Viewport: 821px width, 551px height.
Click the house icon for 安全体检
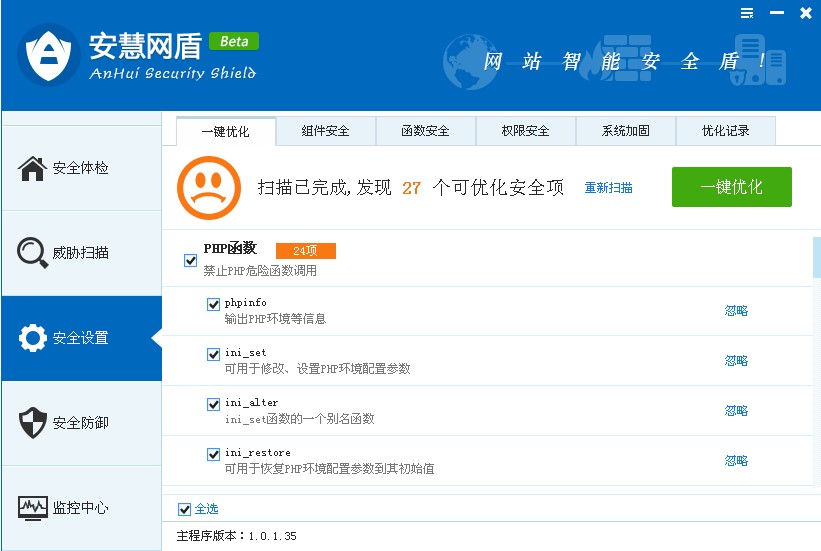(x=32, y=168)
